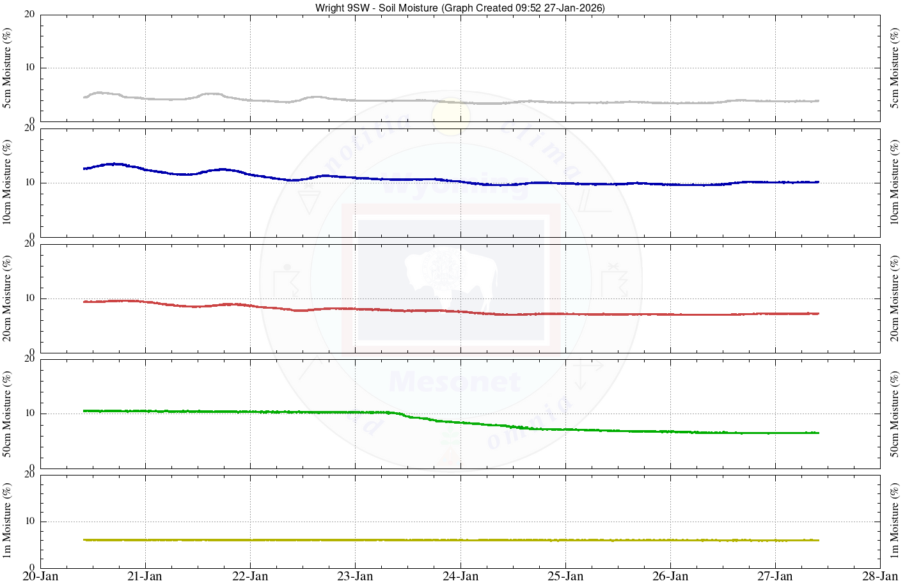Click the yellow sun in the watermark

(x=450, y=116)
